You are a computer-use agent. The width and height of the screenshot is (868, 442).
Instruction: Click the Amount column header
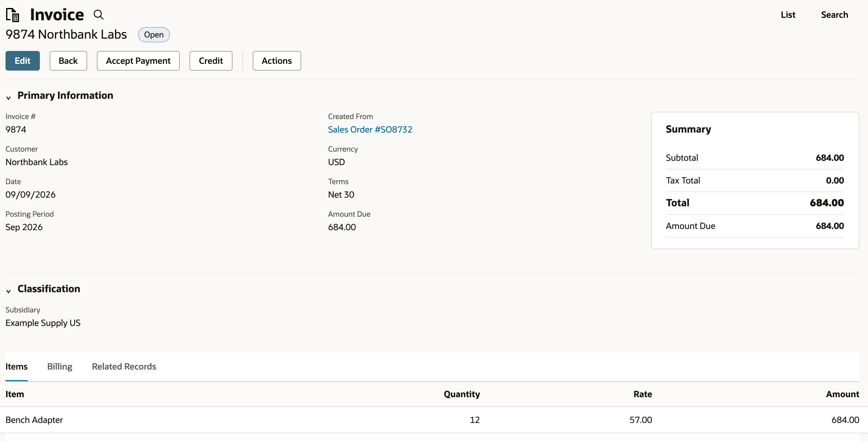click(x=843, y=394)
